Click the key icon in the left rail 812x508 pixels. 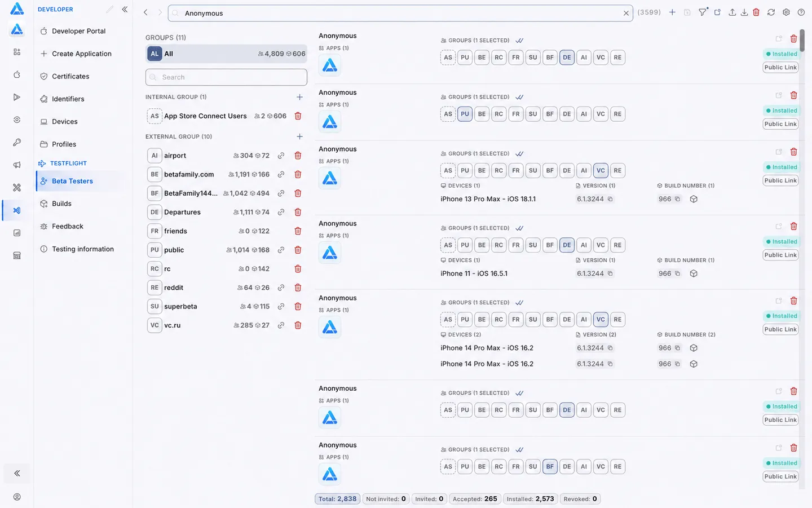(x=17, y=142)
